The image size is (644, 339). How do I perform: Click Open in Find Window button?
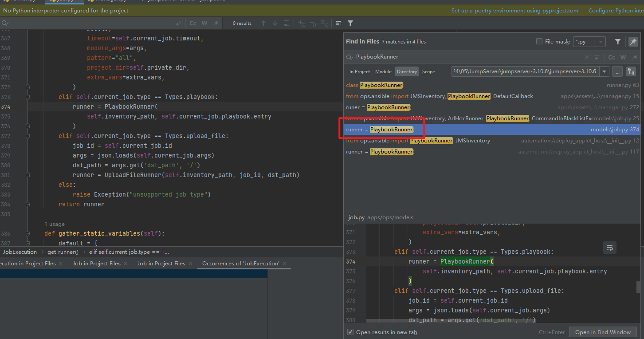[603, 332]
